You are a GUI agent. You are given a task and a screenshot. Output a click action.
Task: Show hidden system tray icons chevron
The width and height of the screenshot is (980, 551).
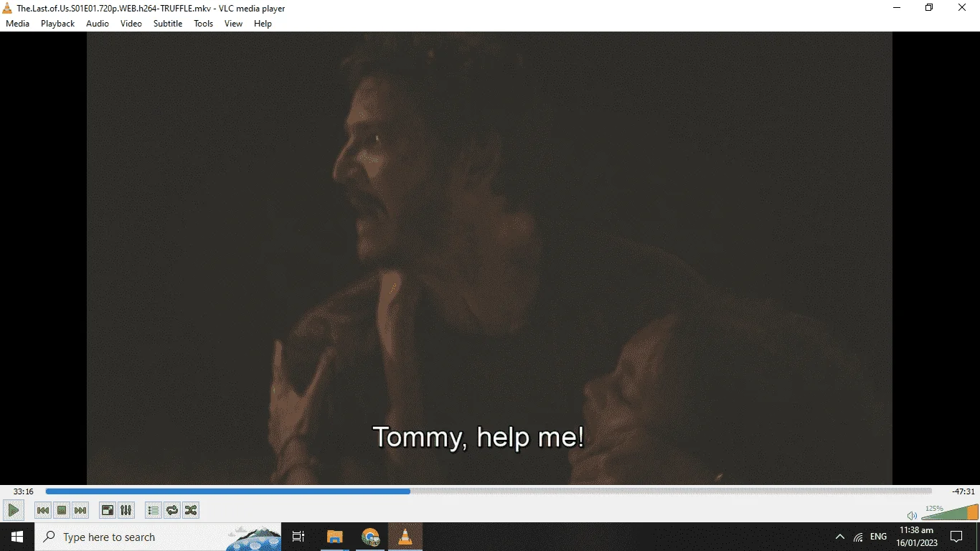tap(840, 537)
